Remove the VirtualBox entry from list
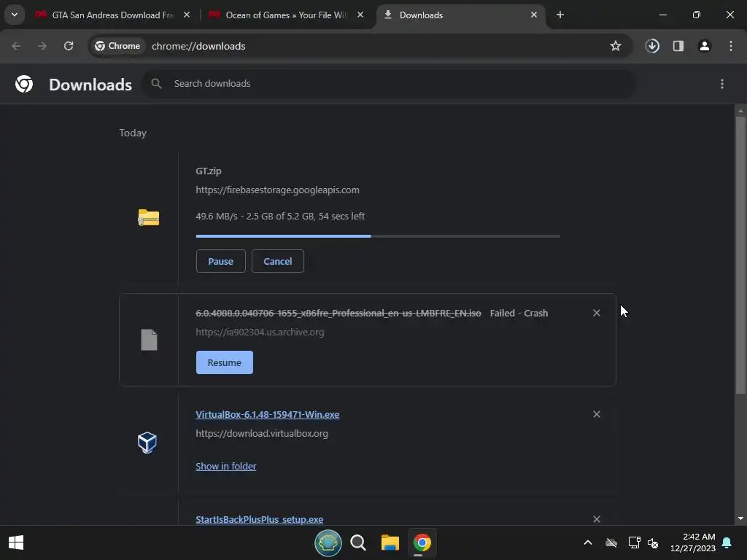 click(597, 414)
